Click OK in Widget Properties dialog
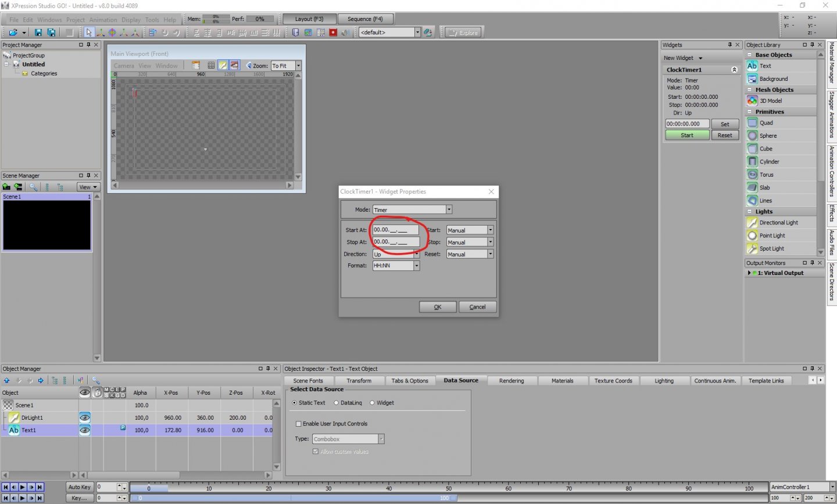The width and height of the screenshot is (837, 504). tap(438, 307)
